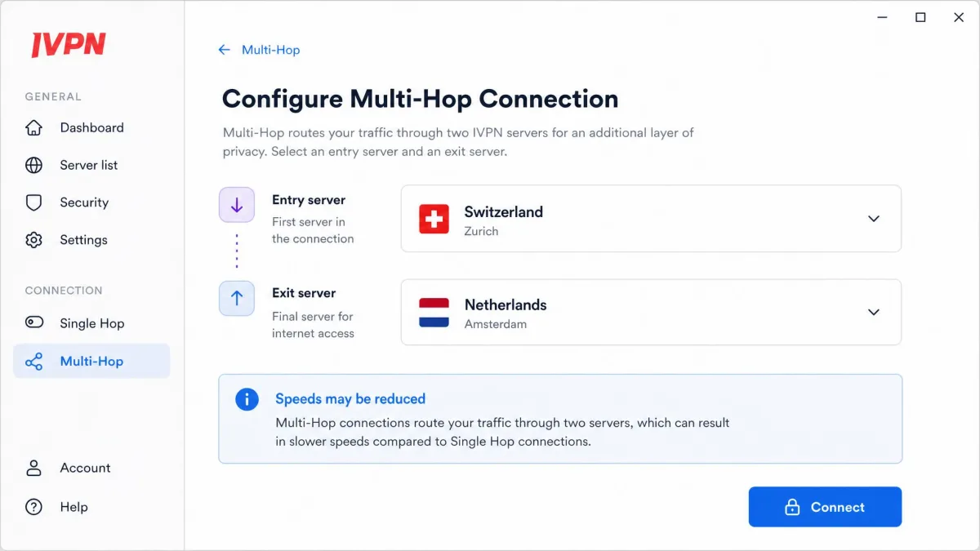
Task: Click the blue info icon in the notice
Action: tap(247, 399)
